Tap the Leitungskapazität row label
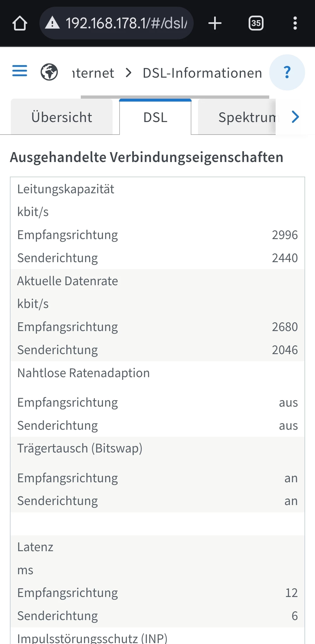 [66, 189]
